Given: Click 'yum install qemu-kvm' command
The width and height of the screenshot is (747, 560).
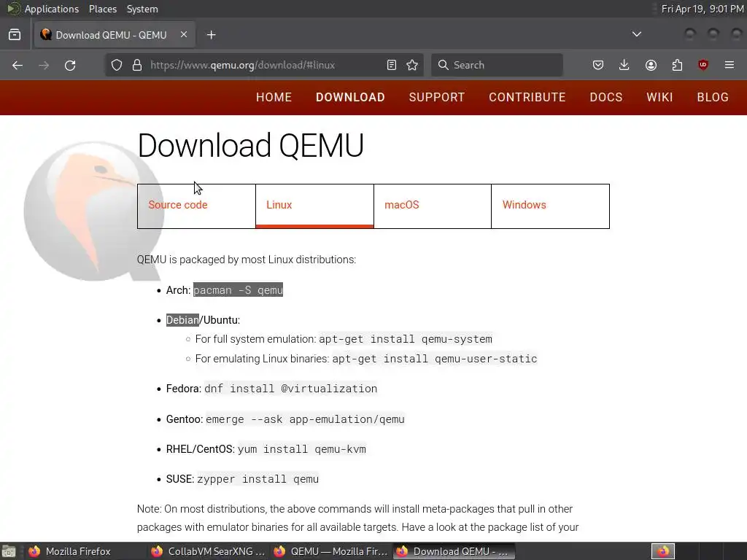Looking at the screenshot, I should click(x=302, y=449).
